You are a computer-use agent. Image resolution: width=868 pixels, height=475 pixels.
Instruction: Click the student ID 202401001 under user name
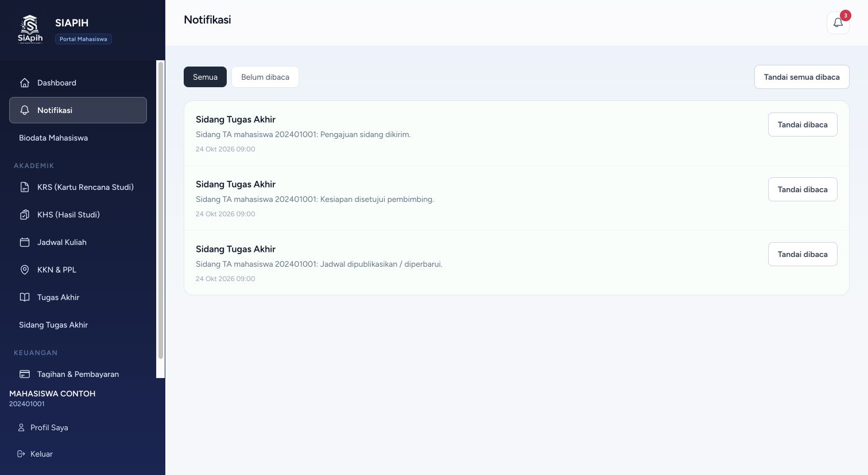pos(27,404)
